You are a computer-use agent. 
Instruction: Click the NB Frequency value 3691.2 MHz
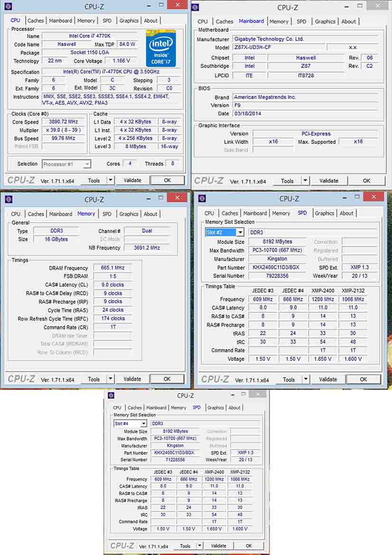(x=147, y=248)
